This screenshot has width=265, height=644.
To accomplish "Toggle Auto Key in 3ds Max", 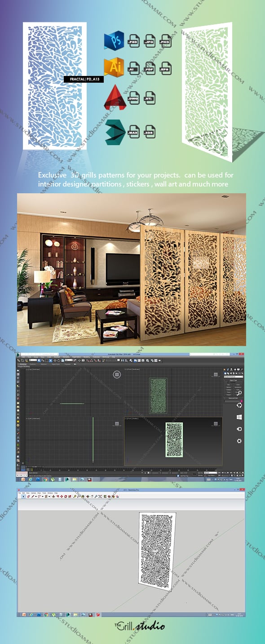I will (x=200, y=472).
